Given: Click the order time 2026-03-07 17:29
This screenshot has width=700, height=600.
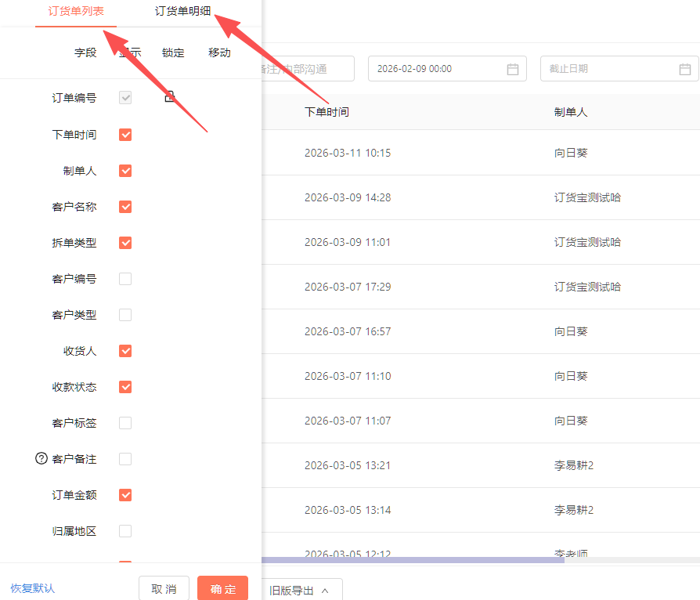Looking at the screenshot, I should [348, 287].
